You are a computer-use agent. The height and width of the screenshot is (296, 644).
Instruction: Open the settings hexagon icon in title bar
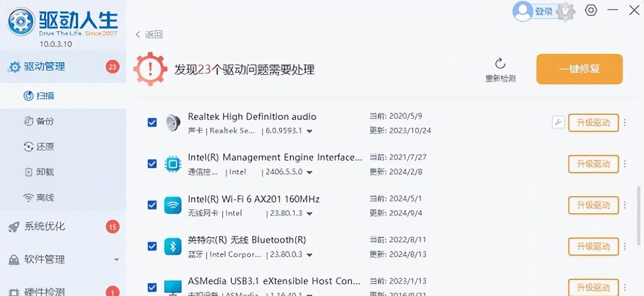591,10
